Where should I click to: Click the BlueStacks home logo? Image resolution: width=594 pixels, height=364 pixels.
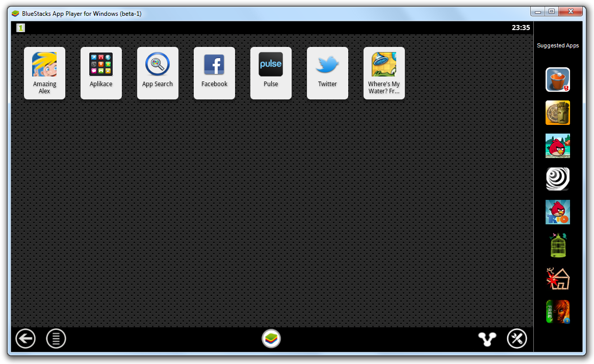(x=271, y=338)
